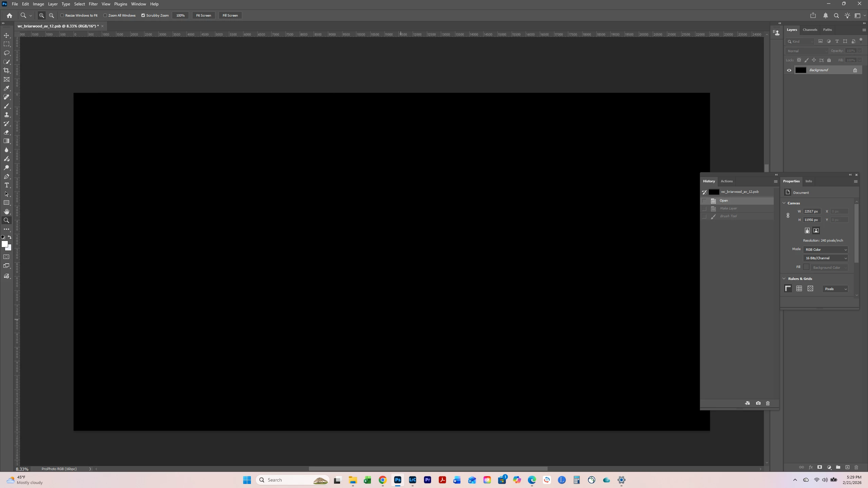Open the Filter menu
868x488 pixels.
point(93,4)
